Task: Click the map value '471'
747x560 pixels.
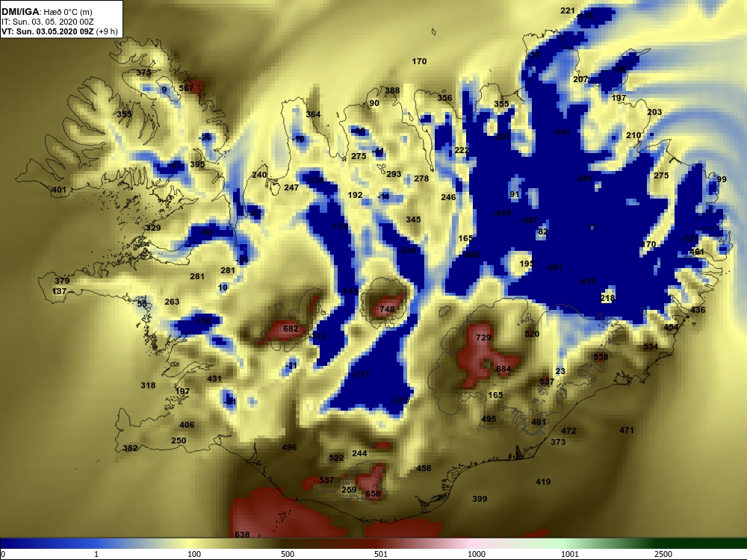Action: (627, 430)
